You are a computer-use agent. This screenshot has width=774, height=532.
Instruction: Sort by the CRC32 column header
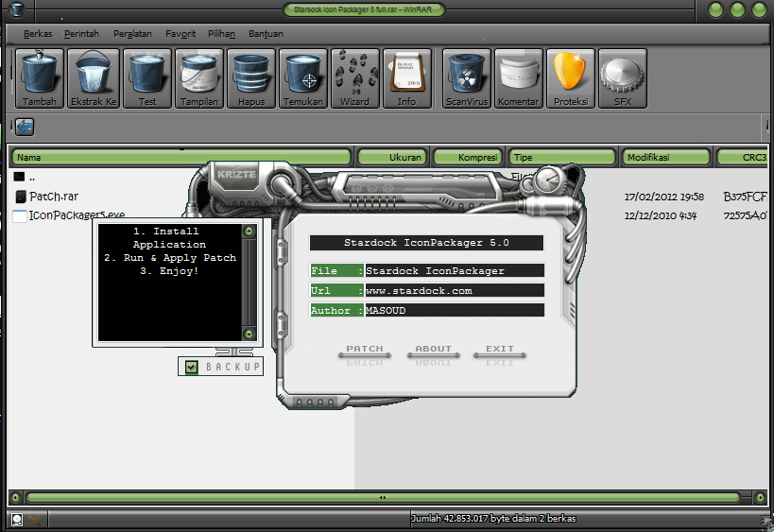click(x=742, y=158)
